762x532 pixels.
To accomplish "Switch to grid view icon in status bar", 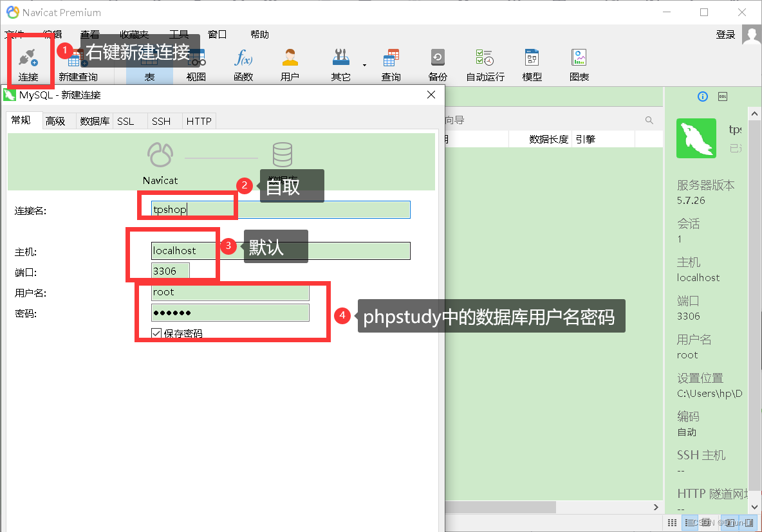I will [x=672, y=523].
